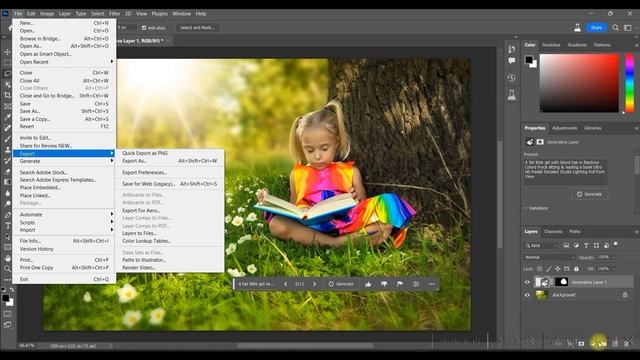Choose Export As... from submenu
The height and width of the screenshot is (360, 640).
tap(170, 161)
